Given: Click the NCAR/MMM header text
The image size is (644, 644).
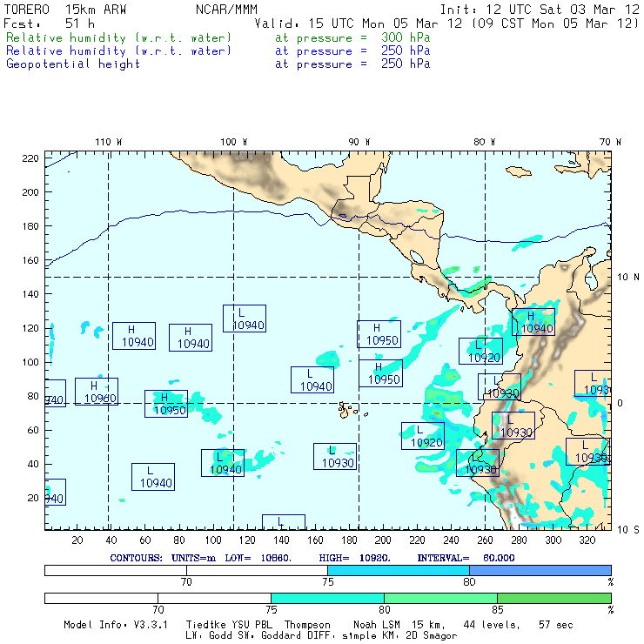Looking at the screenshot, I should (229, 10).
